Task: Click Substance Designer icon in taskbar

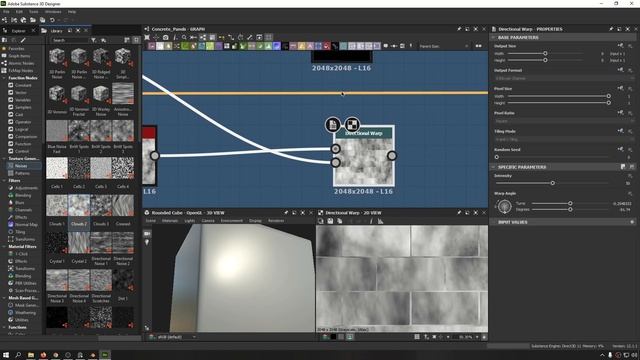Action: pos(105,355)
